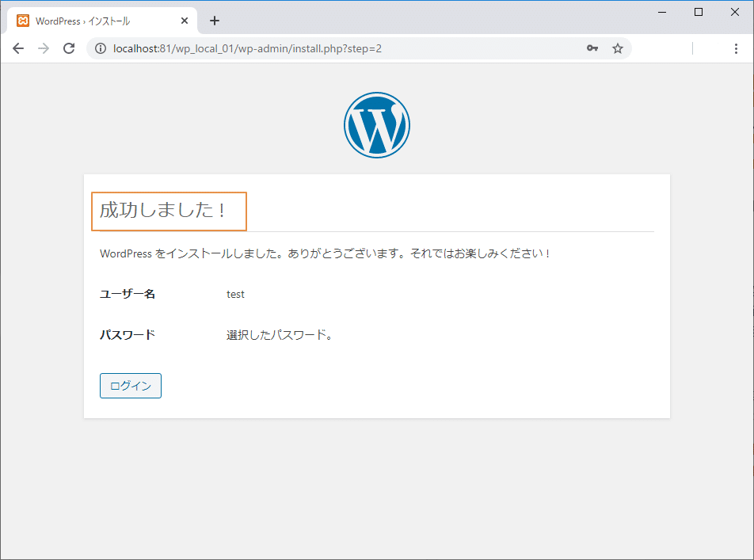
Task: Maximize the browser window
Action: pos(699,12)
